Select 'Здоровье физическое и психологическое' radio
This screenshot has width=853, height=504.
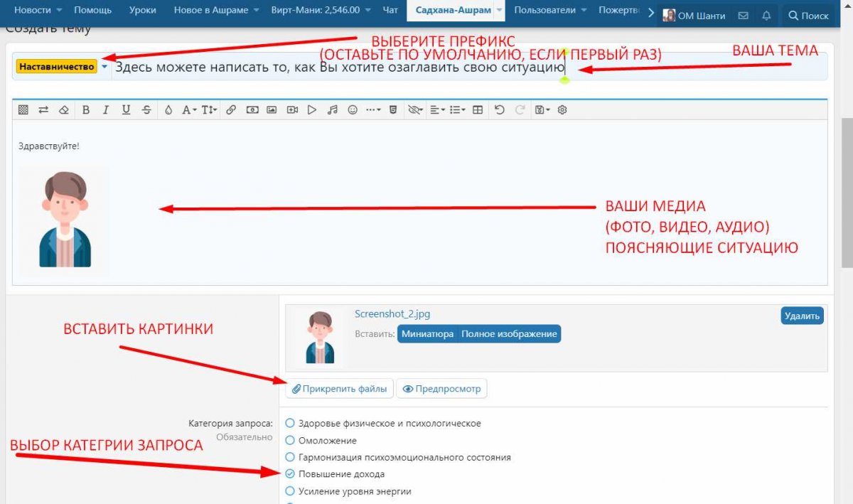click(x=290, y=423)
